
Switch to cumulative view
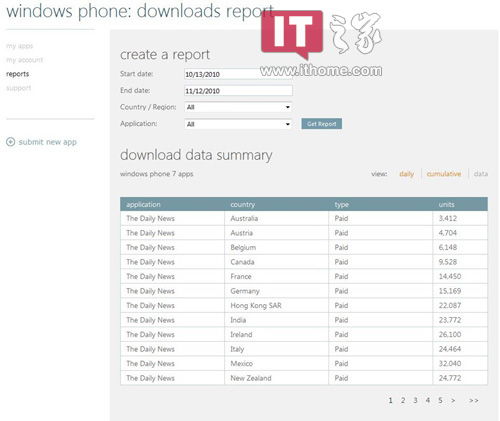[x=444, y=174]
